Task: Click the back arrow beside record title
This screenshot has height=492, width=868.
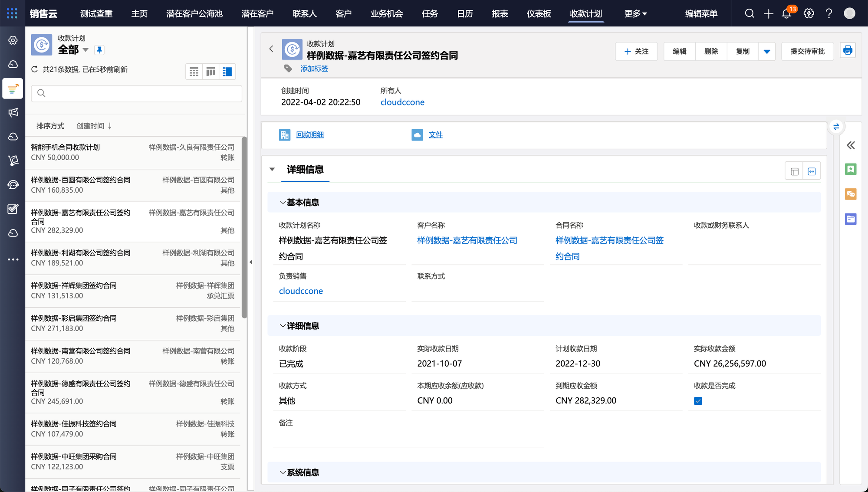Action: 271,49
